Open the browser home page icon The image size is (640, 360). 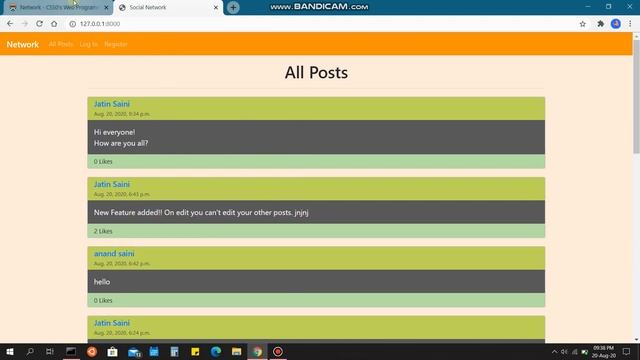(x=54, y=24)
